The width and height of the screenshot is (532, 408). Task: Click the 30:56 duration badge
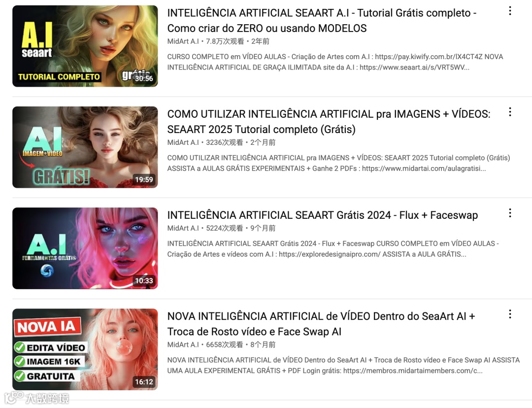click(144, 78)
